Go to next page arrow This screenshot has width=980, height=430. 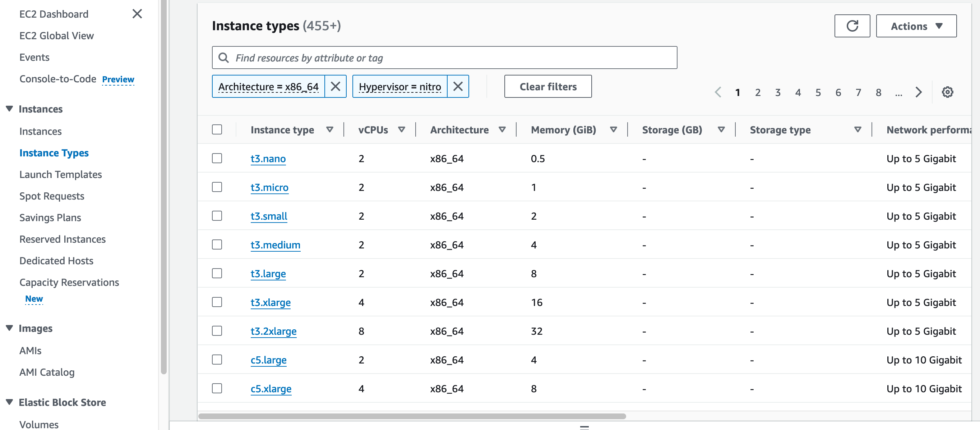[x=918, y=92]
